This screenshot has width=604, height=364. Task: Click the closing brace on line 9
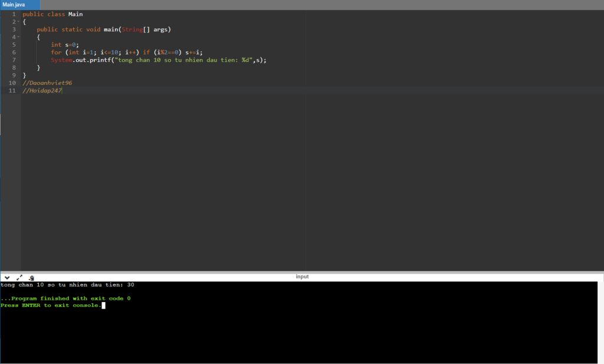[x=24, y=75]
